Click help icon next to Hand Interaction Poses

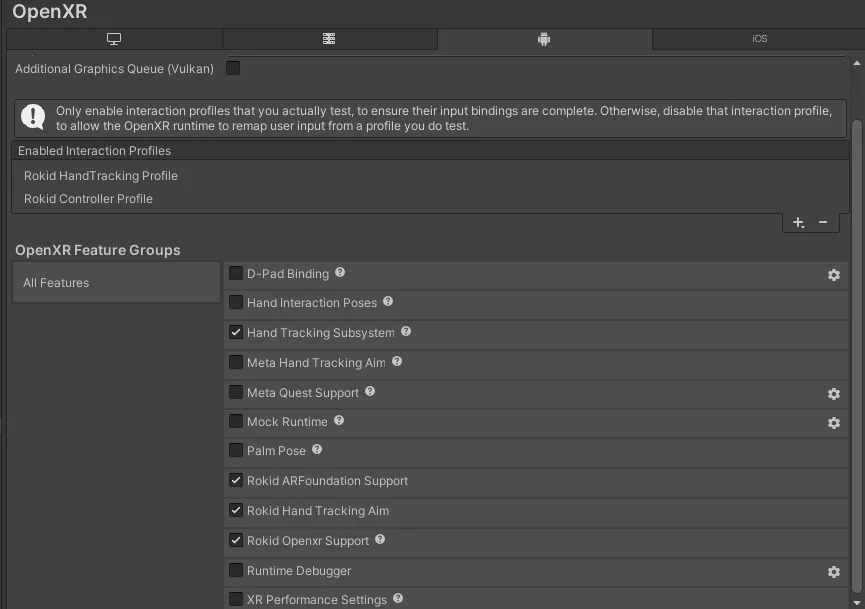click(x=388, y=302)
